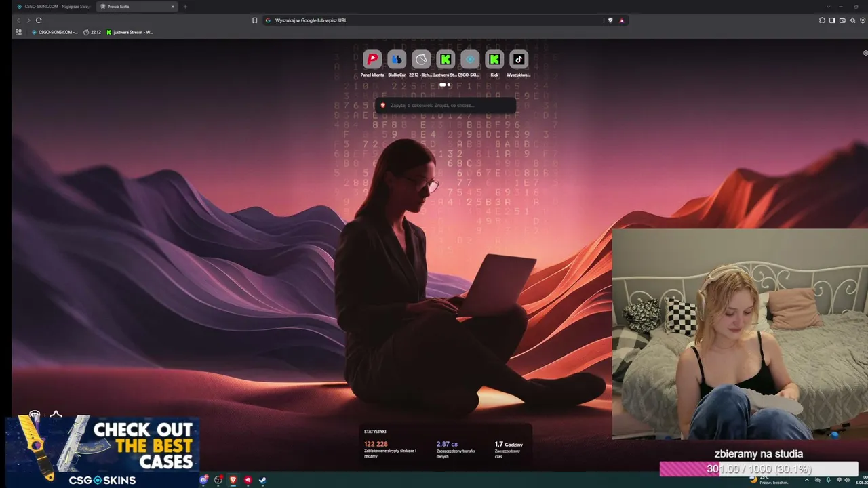Open a new tab with plus button
This screenshot has width=868, height=488.
tap(185, 7)
